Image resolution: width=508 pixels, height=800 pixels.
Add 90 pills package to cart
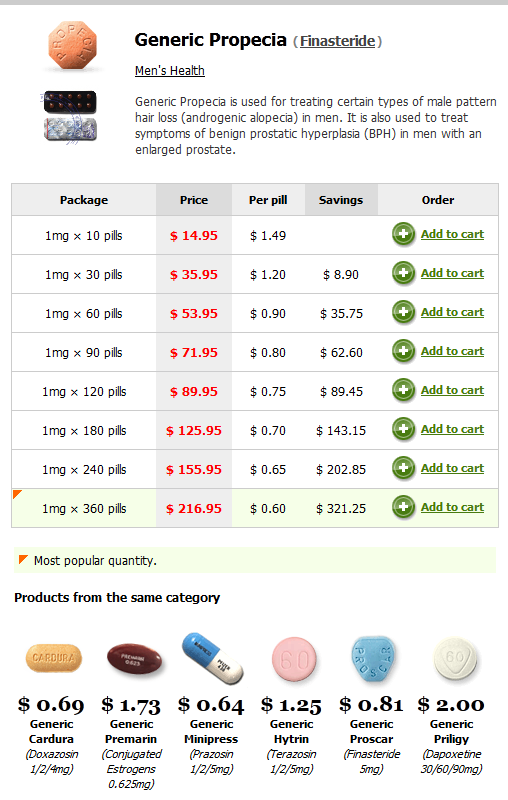[x=452, y=352]
